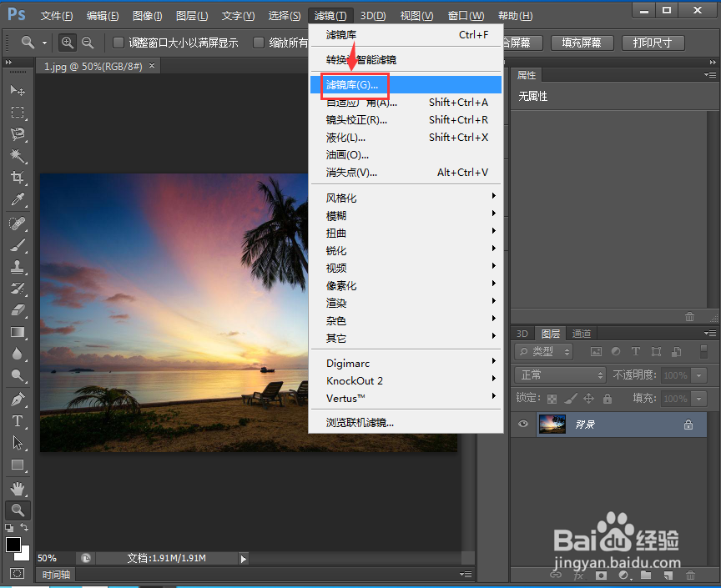Toggle lock transparent pixels
Image resolution: width=721 pixels, height=588 pixels.
552,399
